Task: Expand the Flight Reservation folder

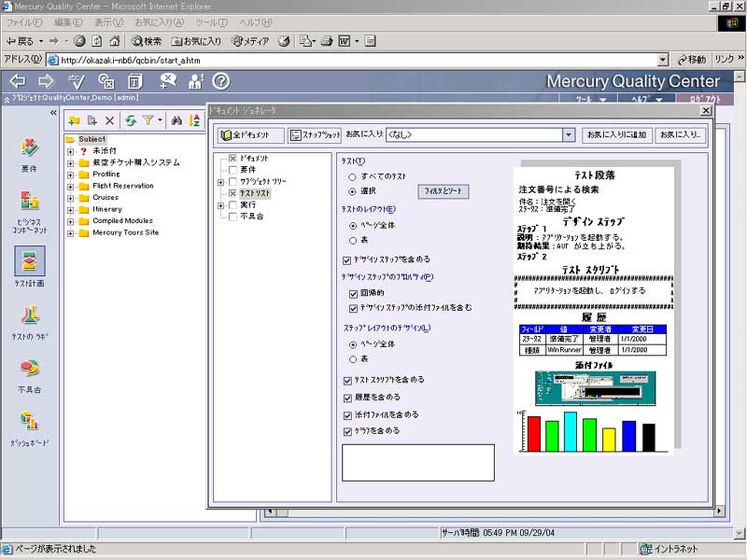Action: coord(71,187)
